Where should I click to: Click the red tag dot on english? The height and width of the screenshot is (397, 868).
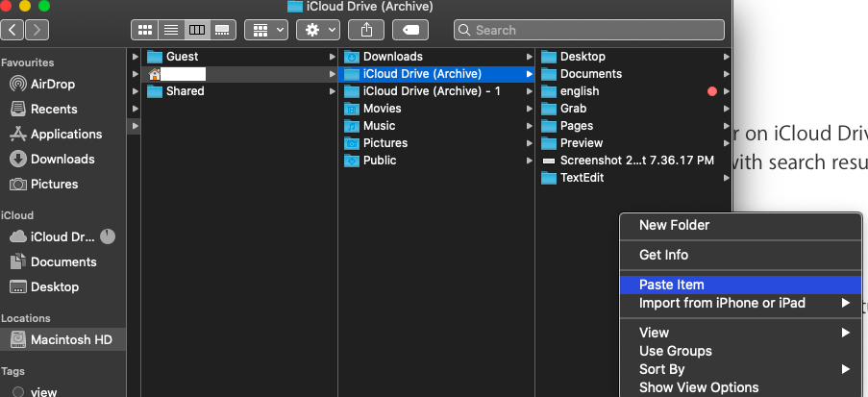712,91
